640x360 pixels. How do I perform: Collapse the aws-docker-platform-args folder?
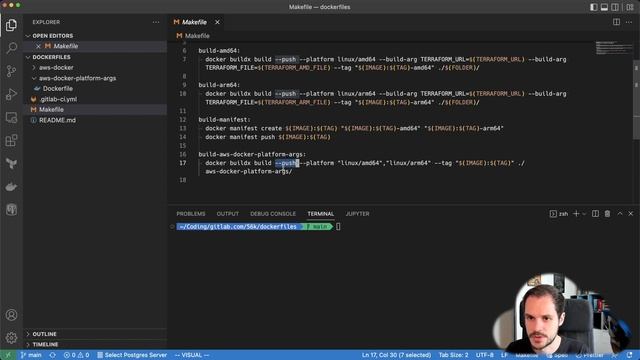pyautogui.click(x=77, y=78)
